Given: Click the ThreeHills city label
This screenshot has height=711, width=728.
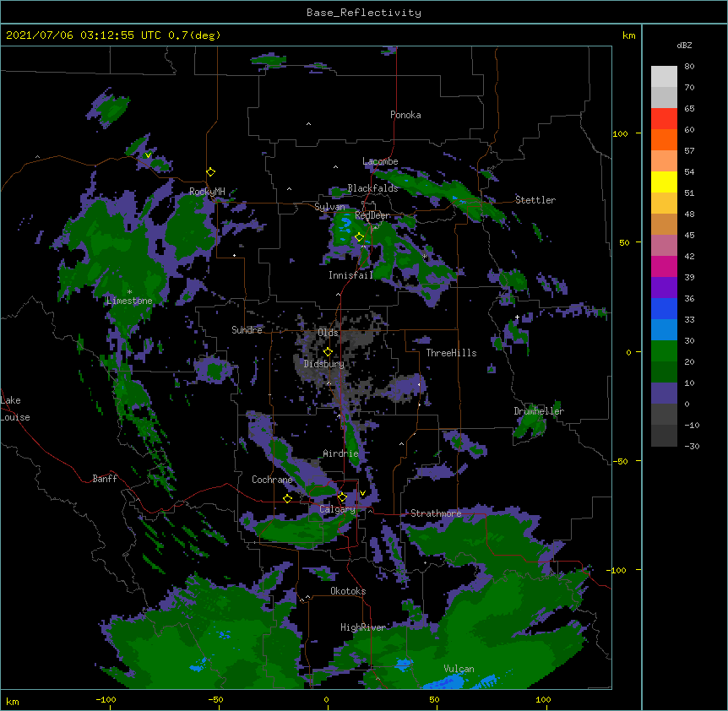Looking at the screenshot, I should [x=451, y=353].
